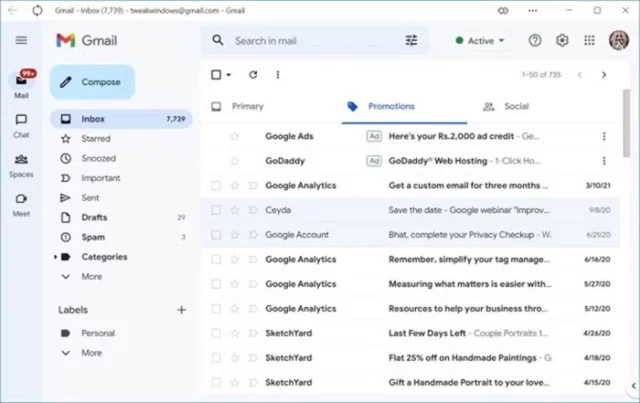
Task: Go to the next page of emails
Action: pos(604,75)
